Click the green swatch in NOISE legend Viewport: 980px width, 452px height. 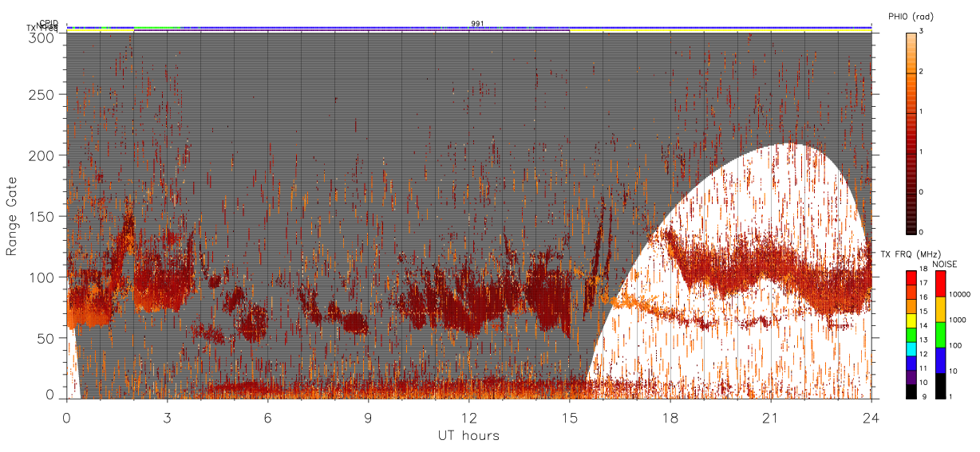tap(942, 335)
